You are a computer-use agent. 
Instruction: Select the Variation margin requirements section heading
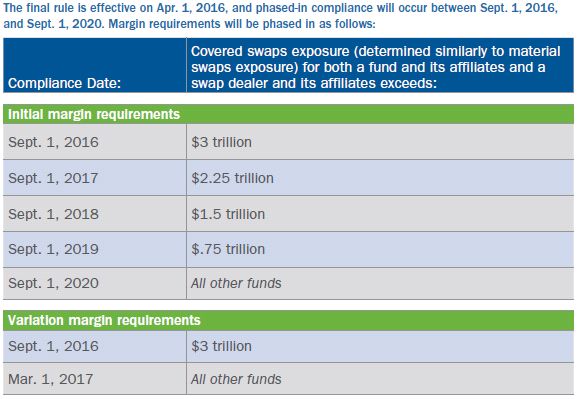tap(104, 320)
